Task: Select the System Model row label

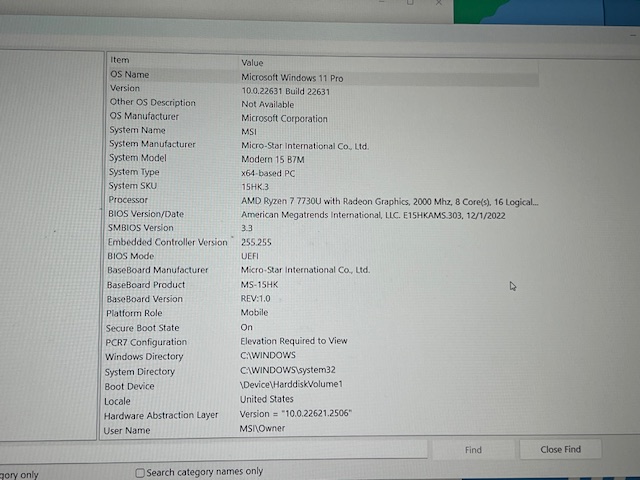Action: pos(138,158)
